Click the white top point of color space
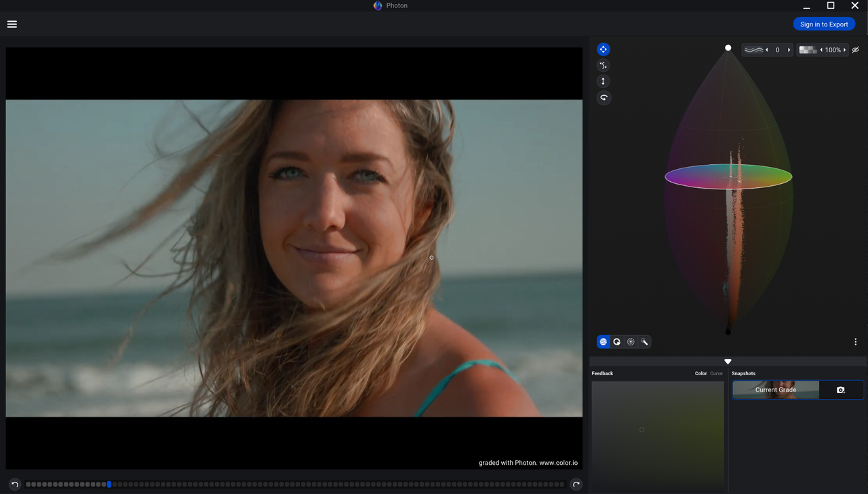This screenshot has height=494, width=868. point(728,48)
